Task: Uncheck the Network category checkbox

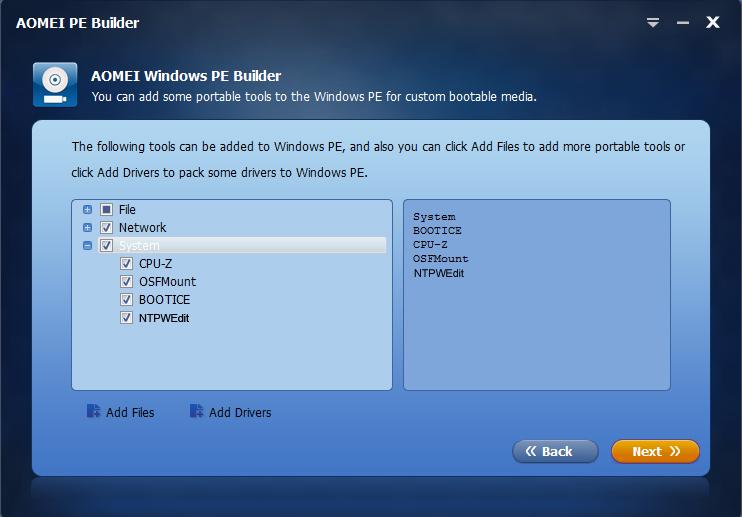Action: pos(106,228)
